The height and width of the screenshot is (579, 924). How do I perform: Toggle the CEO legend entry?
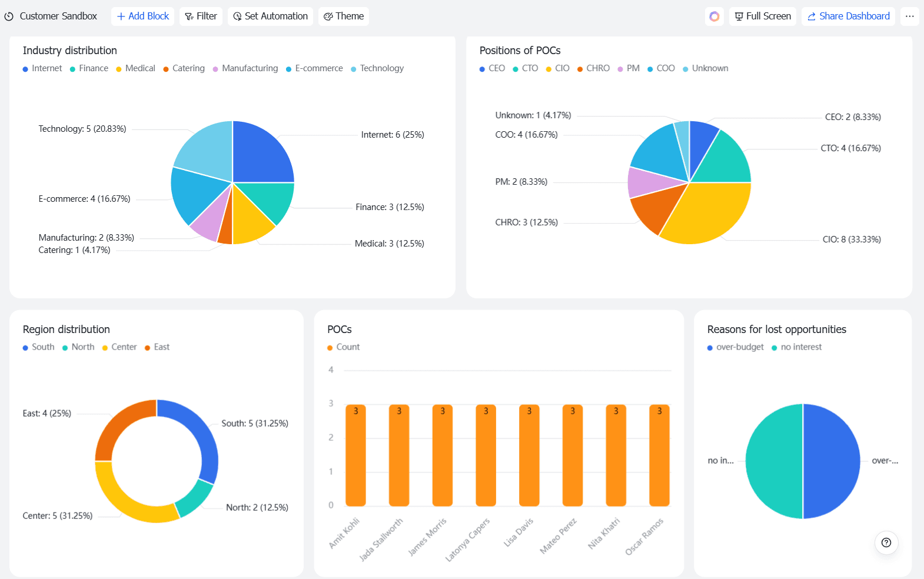pos(492,68)
